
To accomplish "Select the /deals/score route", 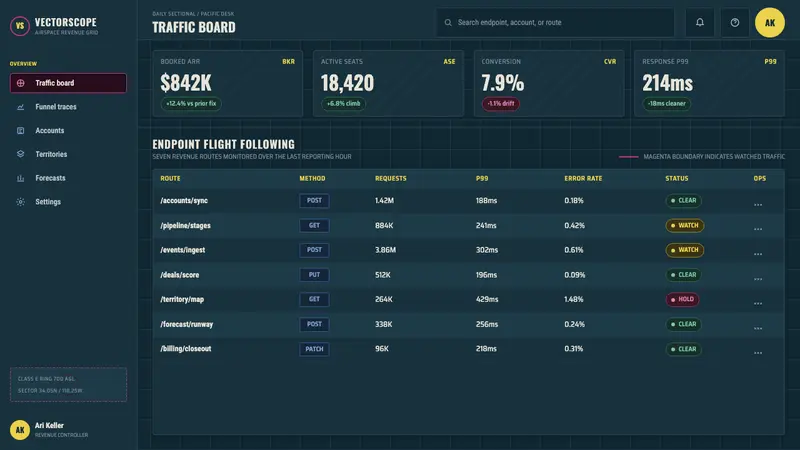I will [x=180, y=275].
